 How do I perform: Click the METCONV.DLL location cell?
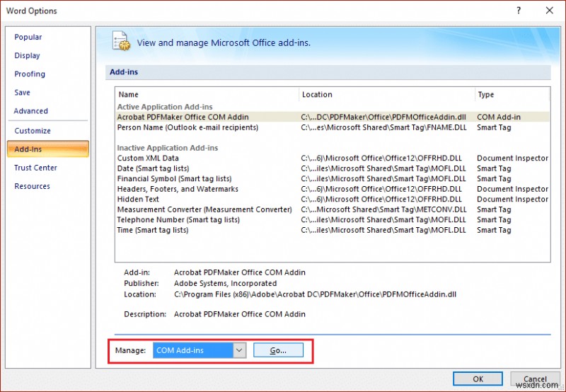coord(383,209)
